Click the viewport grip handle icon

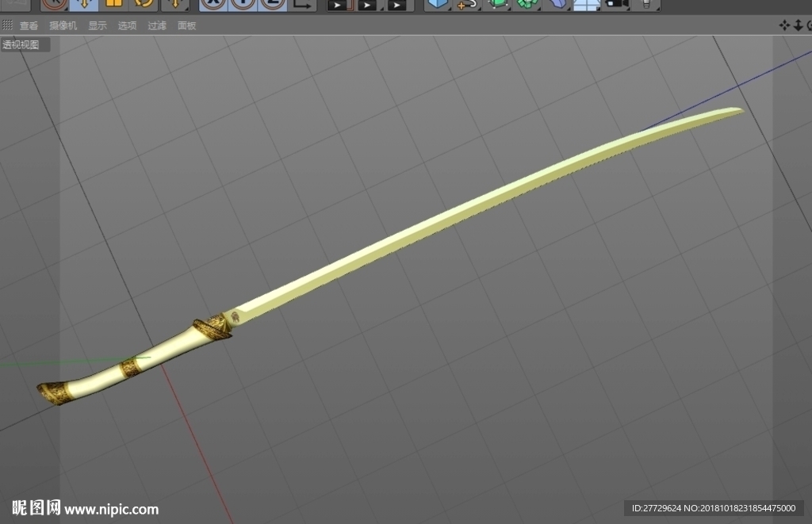tap(7, 25)
